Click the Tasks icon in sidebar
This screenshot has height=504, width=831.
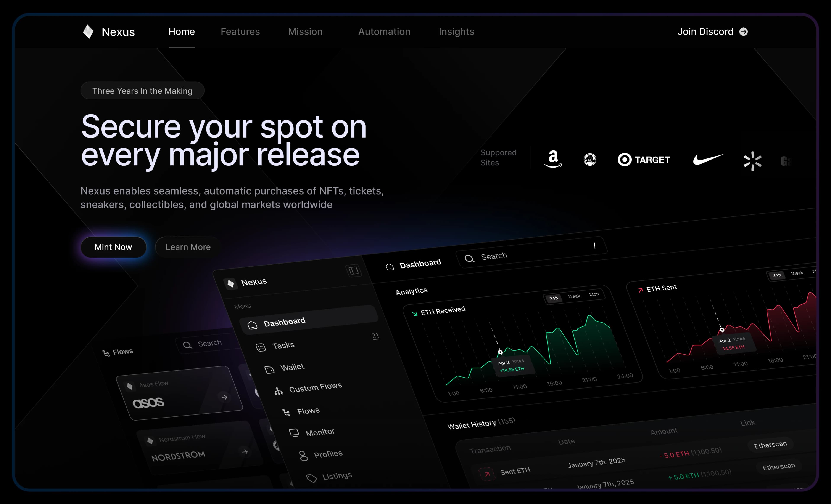261,347
